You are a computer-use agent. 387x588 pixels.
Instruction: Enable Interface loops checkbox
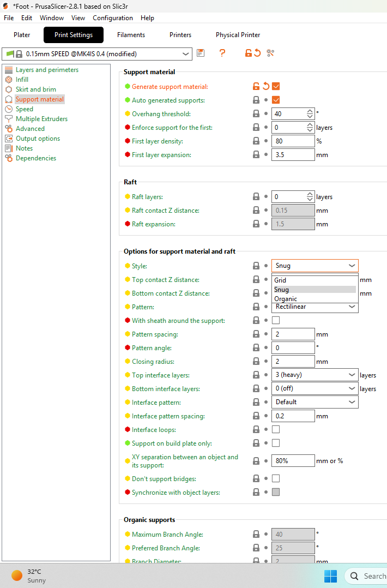[x=276, y=429]
